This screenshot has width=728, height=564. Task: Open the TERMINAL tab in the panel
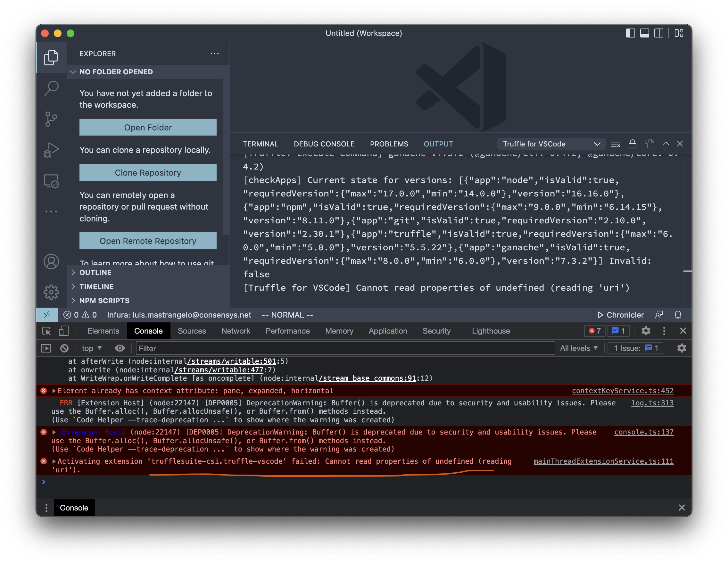tap(261, 144)
